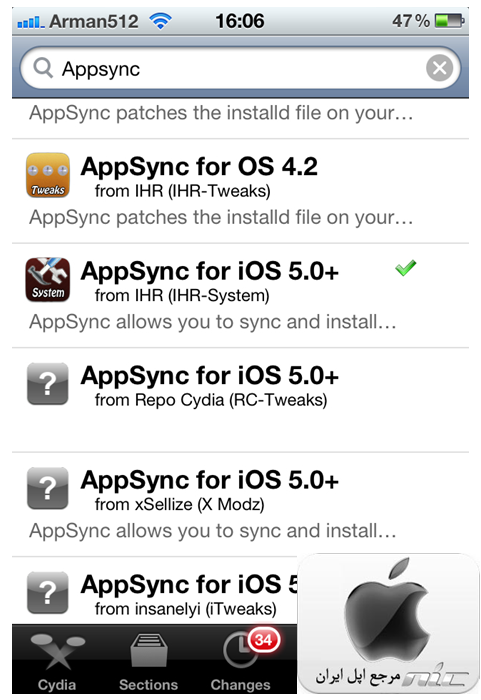Tap the magnifier icon in search bar
This screenshot has height=700, width=481.
pyautogui.click(x=43, y=68)
